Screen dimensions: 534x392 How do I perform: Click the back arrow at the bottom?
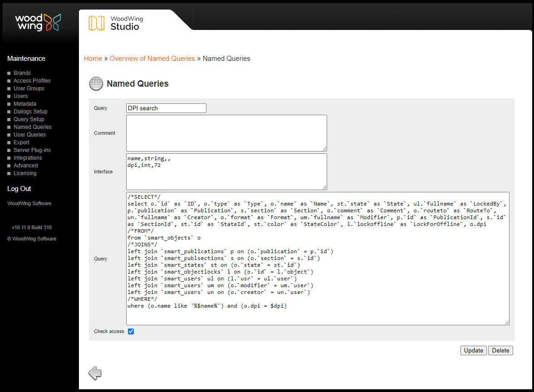95,372
